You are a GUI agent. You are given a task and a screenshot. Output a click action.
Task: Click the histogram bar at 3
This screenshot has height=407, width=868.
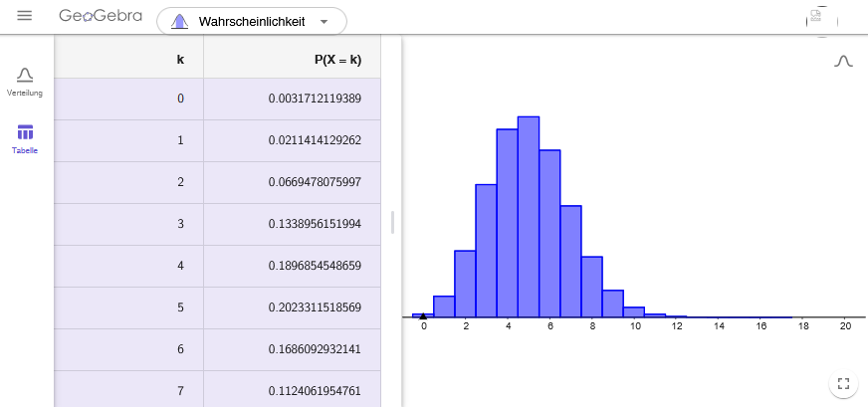tap(487, 251)
